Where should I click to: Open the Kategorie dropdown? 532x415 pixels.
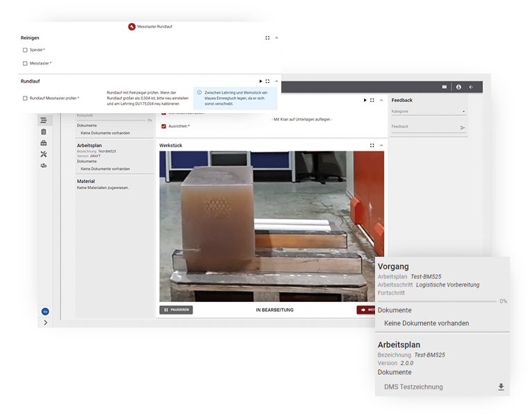click(x=428, y=111)
